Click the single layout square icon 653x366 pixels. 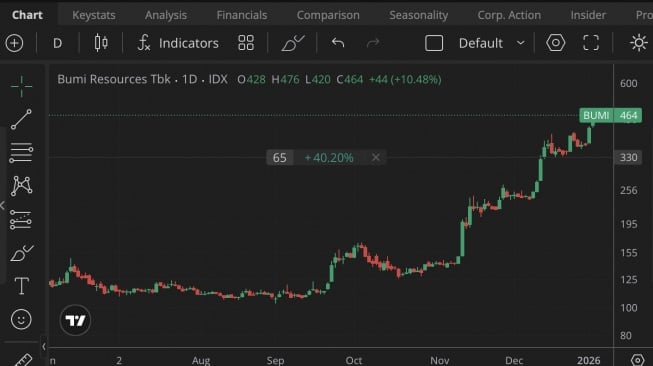(x=434, y=43)
